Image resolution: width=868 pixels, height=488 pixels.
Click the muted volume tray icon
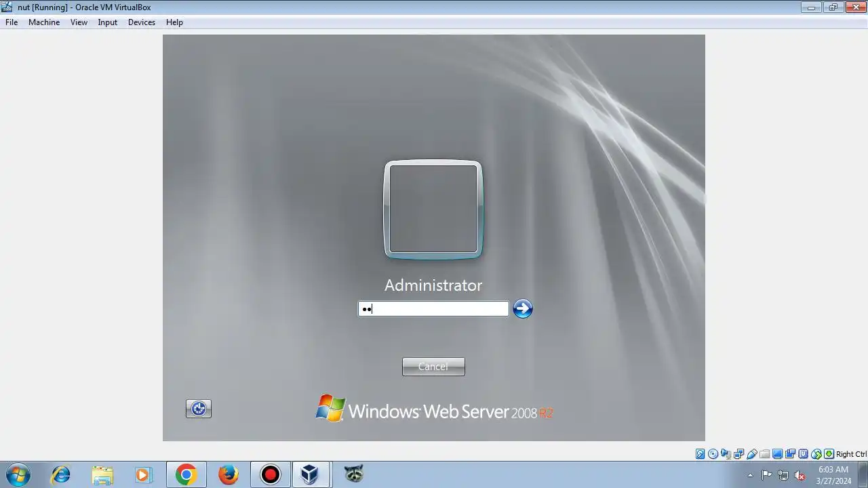click(800, 475)
